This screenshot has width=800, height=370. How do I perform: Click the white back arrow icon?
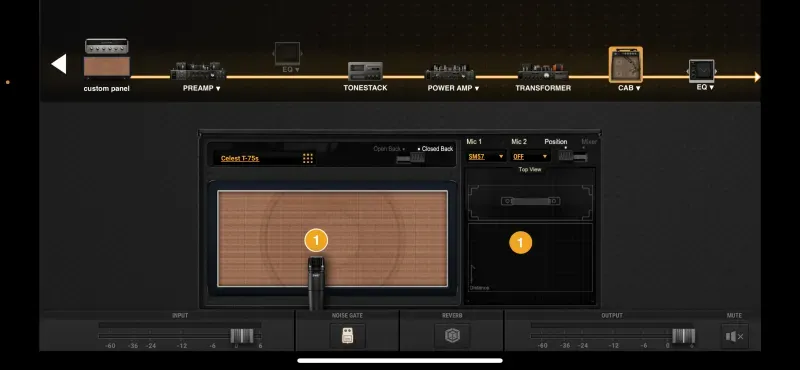coord(59,64)
